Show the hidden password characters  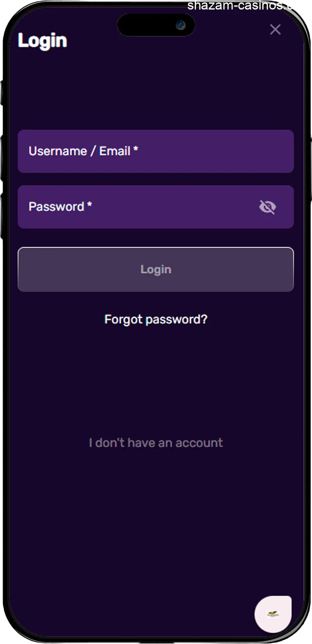point(267,207)
